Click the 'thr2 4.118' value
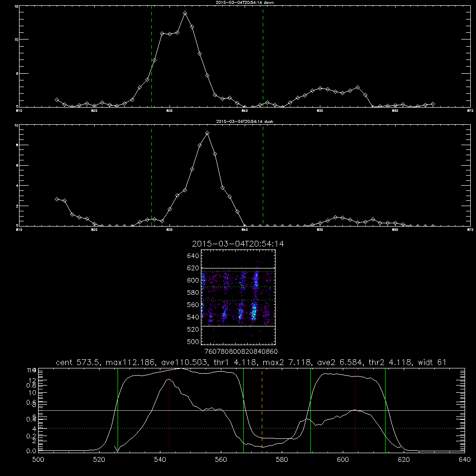Screen dimensions: 476x476 tap(390, 362)
